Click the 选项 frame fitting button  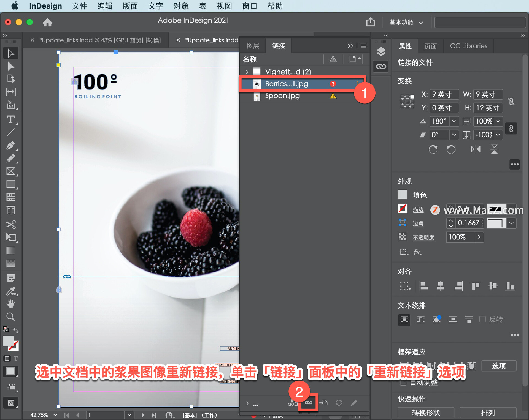coord(499,366)
